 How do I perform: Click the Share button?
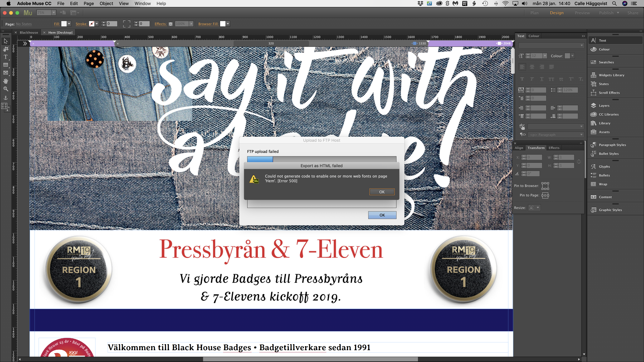(633, 13)
